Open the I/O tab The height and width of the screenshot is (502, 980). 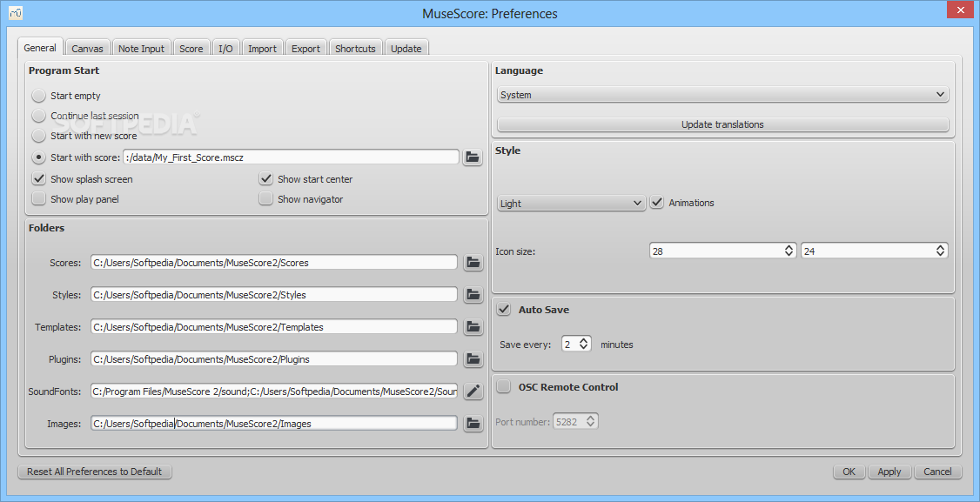click(225, 48)
